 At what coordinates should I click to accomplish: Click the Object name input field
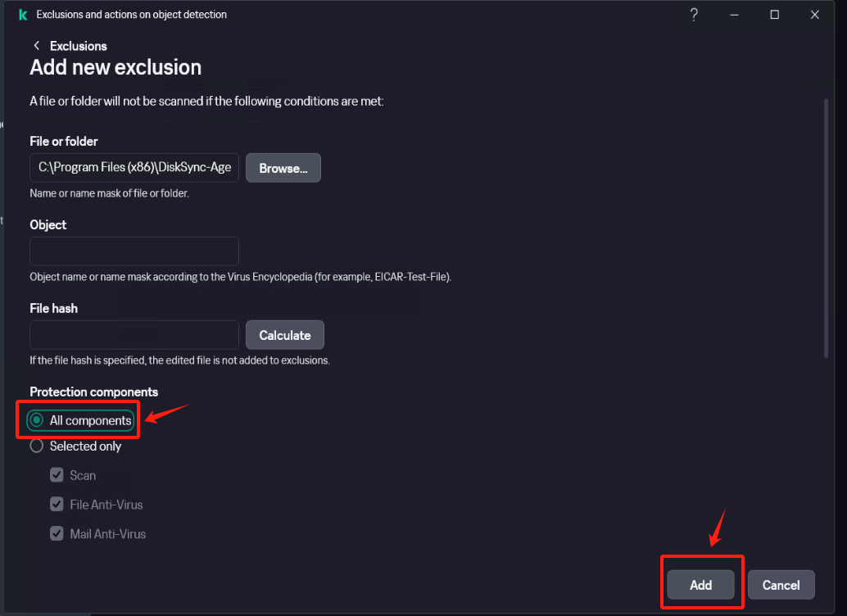click(x=134, y=251)
